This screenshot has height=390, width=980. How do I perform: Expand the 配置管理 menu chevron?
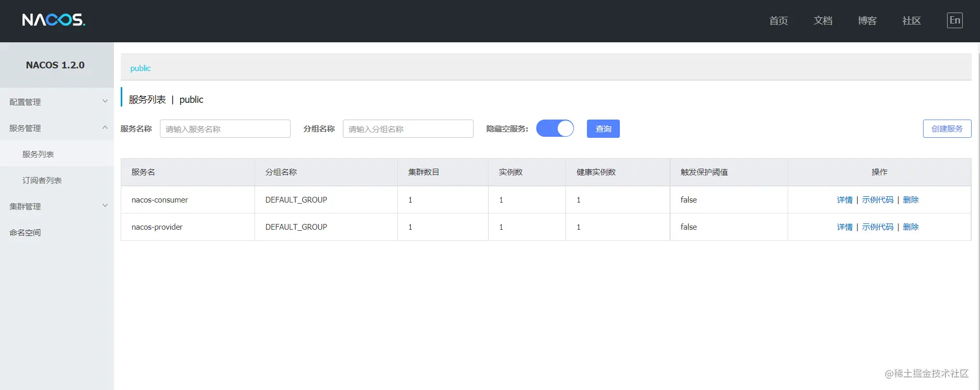[105, 101]
